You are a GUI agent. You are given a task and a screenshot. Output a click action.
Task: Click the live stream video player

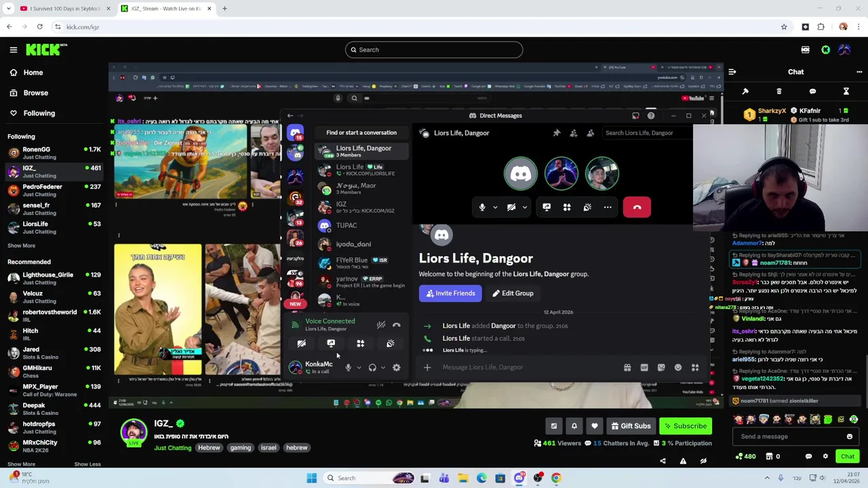(416, 235)
